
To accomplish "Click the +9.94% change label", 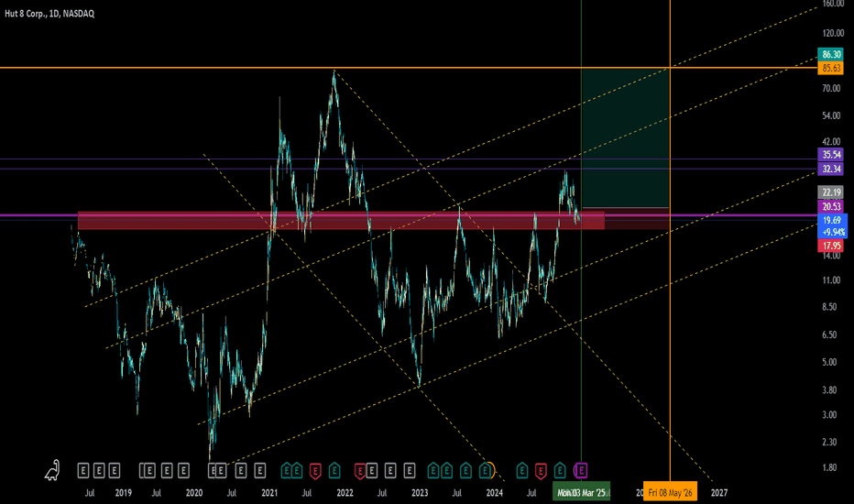I will [x=834, y=232].
